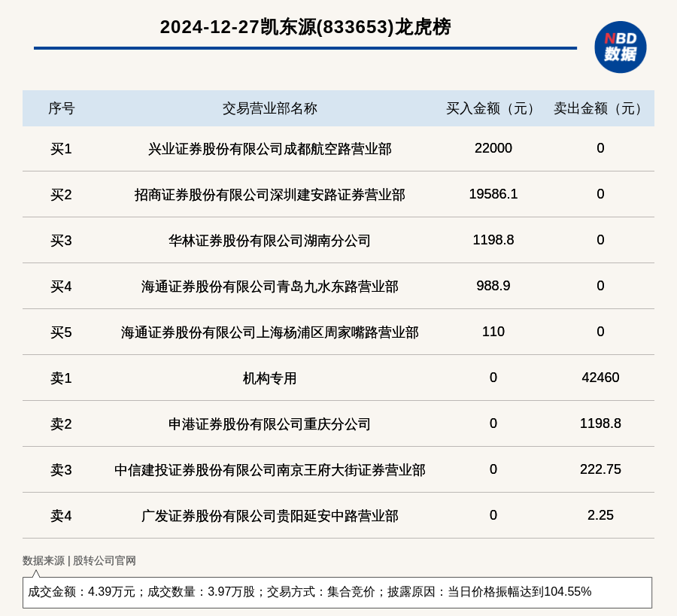Viewport: 677px width, 616px height.
Task: Click buy amount 0 in 卖4 row
Action: tap(493, 515)
